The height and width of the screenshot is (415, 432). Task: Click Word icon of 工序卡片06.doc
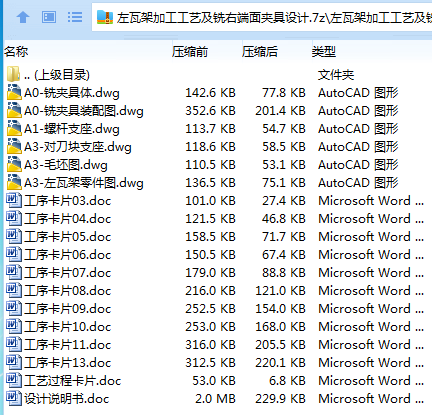click(x=14, y=254)
